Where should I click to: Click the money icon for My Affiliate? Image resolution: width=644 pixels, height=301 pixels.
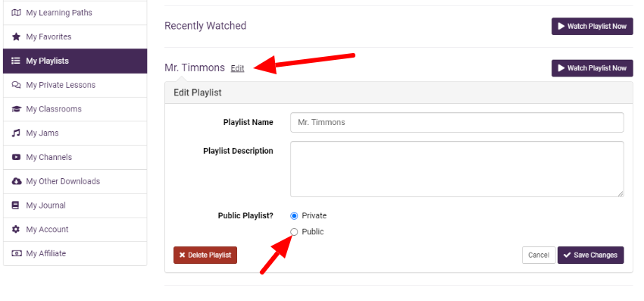16,253
